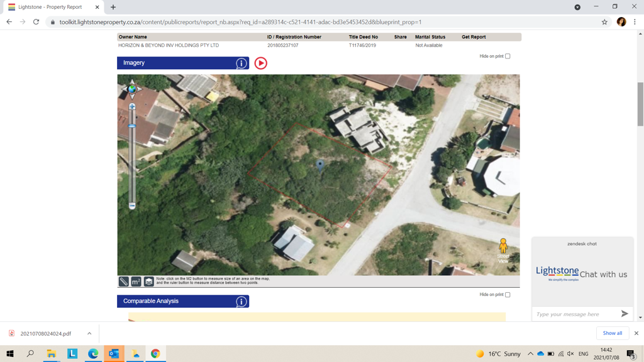The width and height of the screenshot is (644, 362).
Task: Open download options for 20210708024024.pdf
Action: 89,334
